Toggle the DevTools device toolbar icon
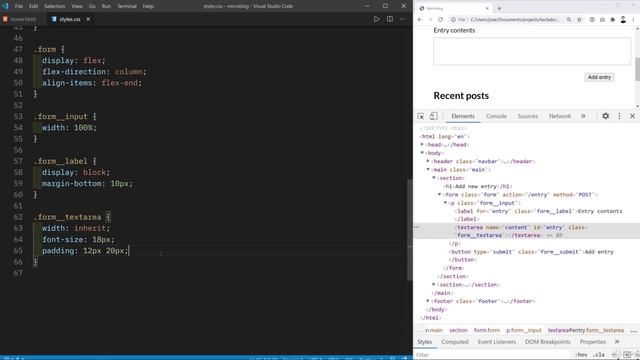 [x=433, y=116]
